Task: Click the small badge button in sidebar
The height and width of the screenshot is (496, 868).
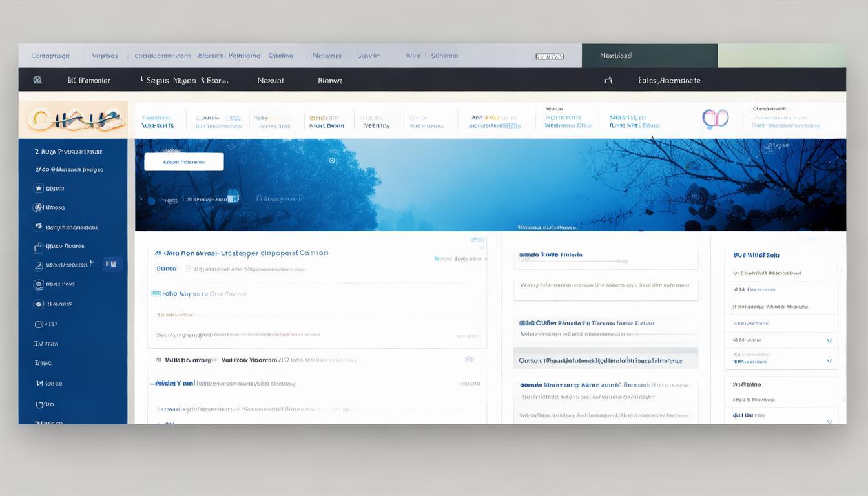Action: [112, 263]
